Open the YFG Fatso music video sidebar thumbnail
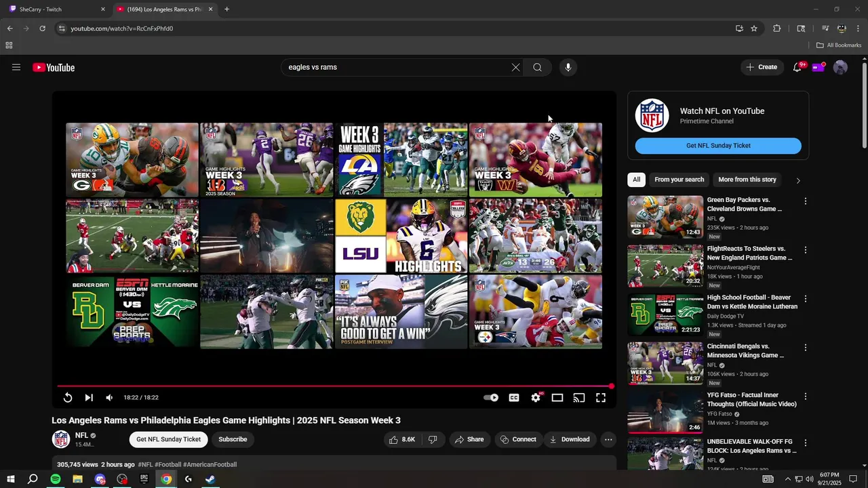Viewport: 868px width, 488px height. [x=665, y=412]
